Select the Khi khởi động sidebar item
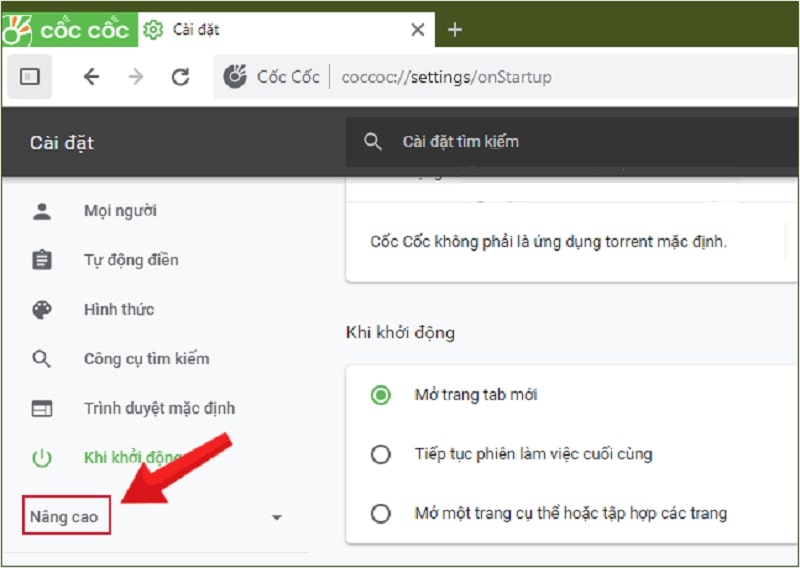This screenshot has height=568, width=800. (134, 457)
